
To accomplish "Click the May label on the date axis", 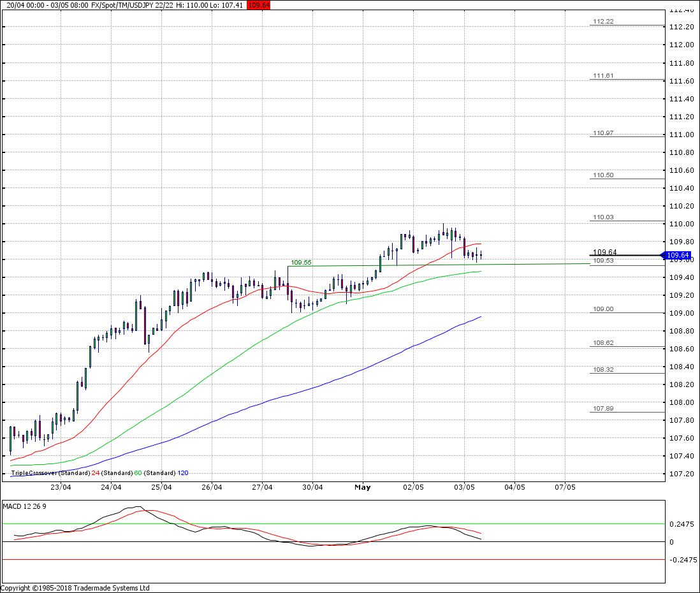I will coord(362,488).
